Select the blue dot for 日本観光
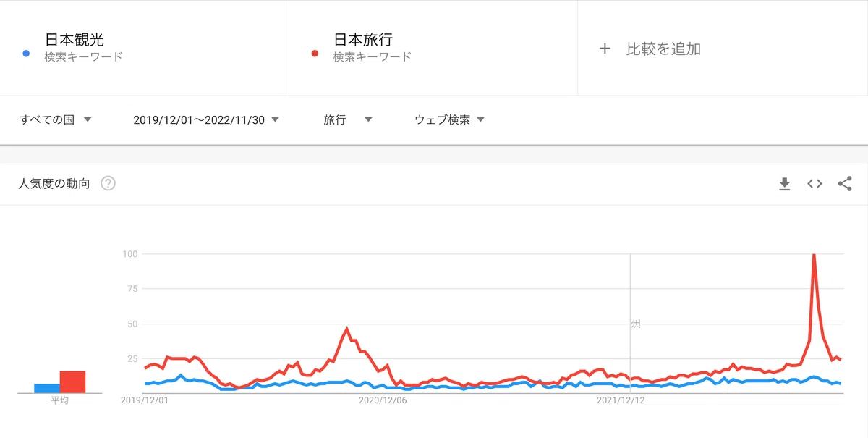 (x=26, y=53)
